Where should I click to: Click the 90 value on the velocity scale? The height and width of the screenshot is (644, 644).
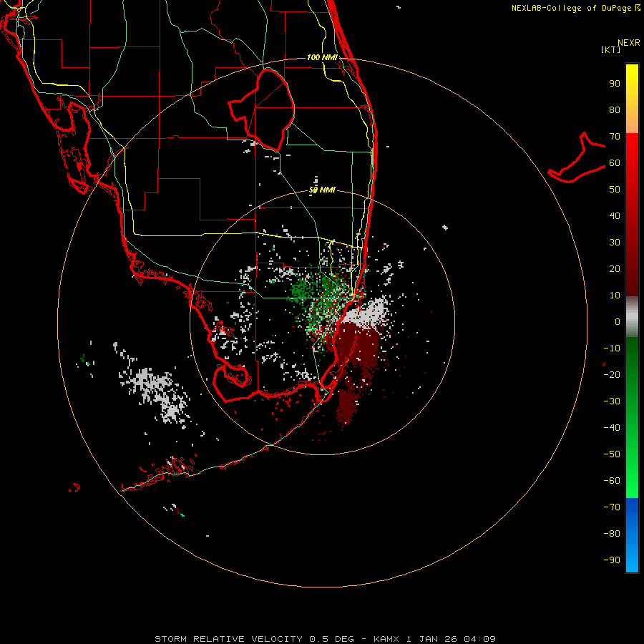tap(615, 84)
